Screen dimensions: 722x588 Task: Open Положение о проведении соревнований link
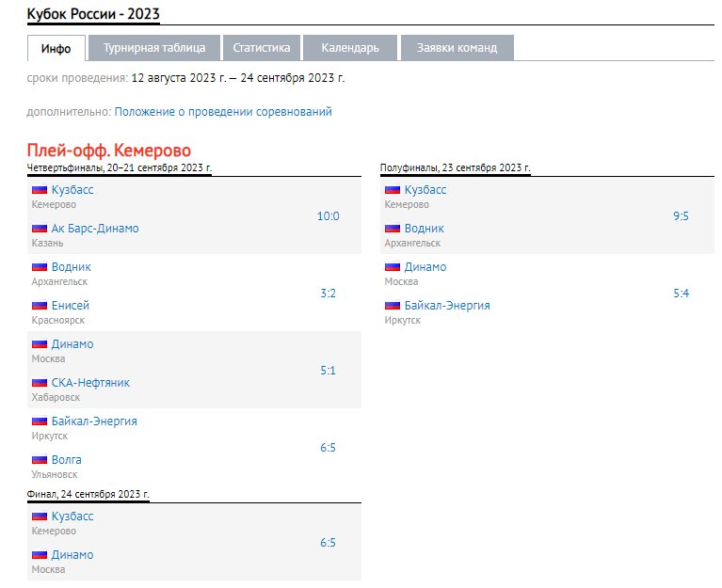[x=223, y=112]
